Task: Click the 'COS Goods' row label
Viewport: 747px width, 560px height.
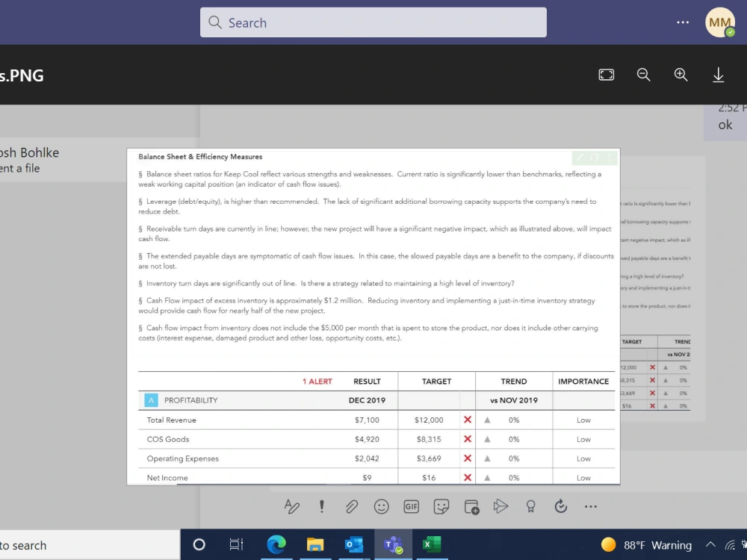Action: pos(167,439)
